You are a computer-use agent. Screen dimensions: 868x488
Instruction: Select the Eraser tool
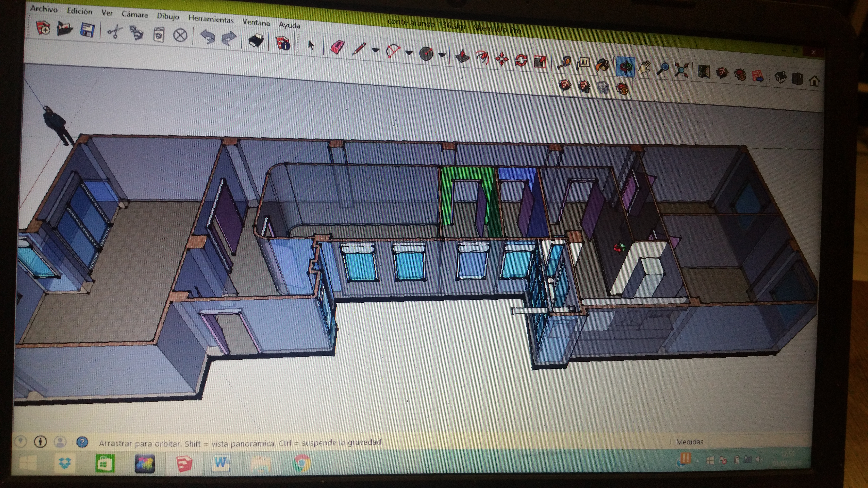pos(337,47)
